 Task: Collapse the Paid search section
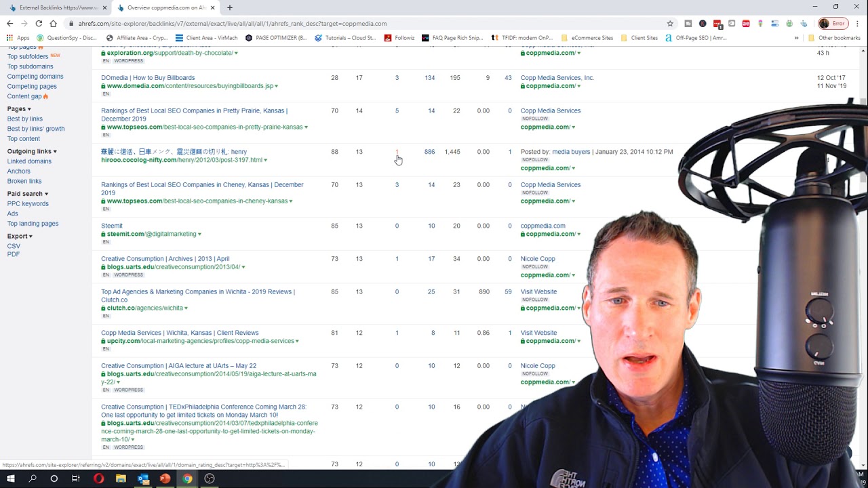pos(28,194)
